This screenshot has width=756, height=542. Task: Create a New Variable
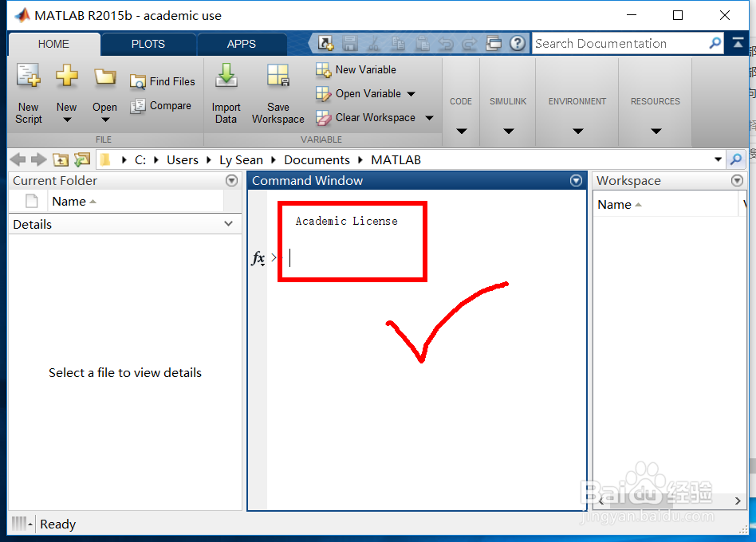pos(356,70)
